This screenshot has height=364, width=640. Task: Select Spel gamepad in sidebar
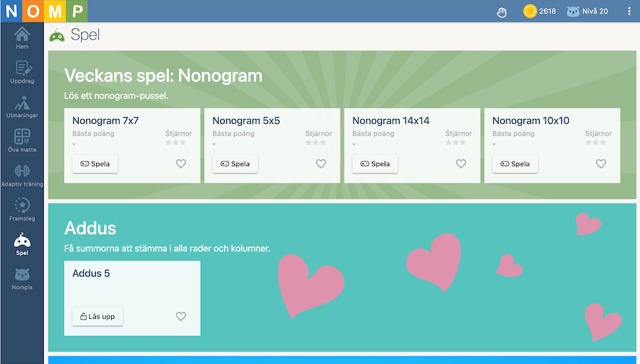[22, 244]
